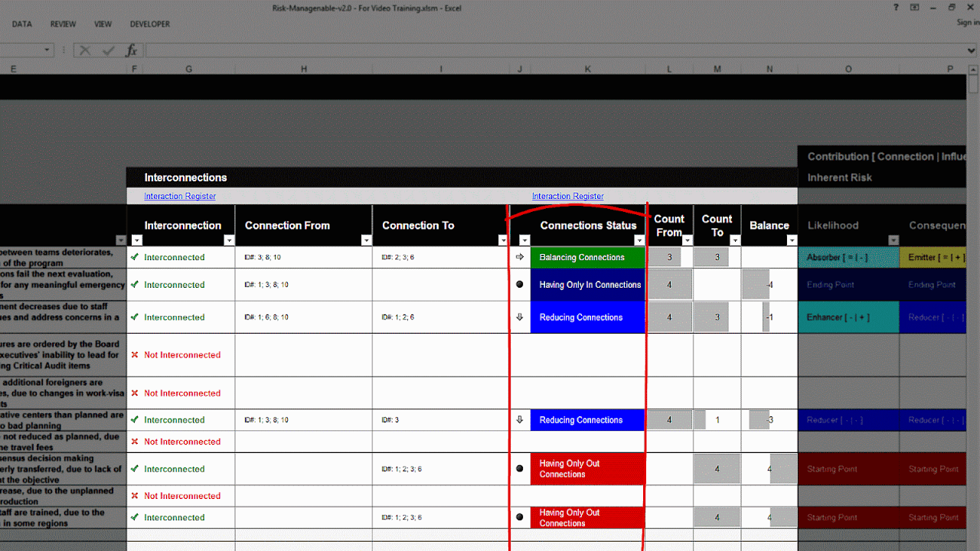Follow Interaction Register link above Connections Status
The height and width of the screenshot is (551, 980).
[x=568, y=197]
